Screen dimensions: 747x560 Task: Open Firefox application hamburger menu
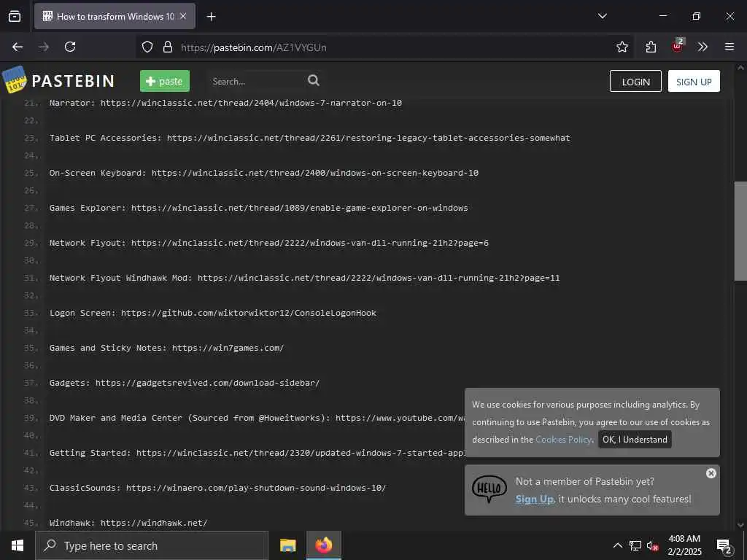[729, 47]
